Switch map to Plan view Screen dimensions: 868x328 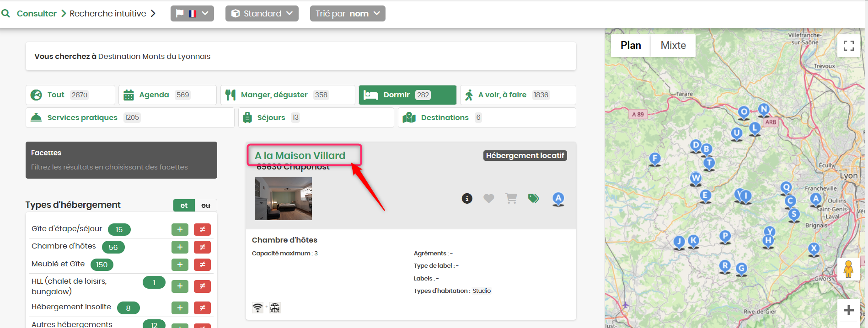(631, 46)
